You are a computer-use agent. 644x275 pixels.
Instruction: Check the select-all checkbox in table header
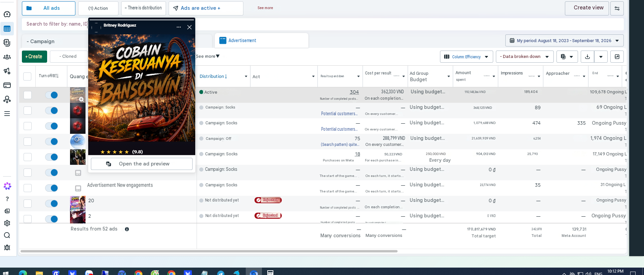[x=27, y=77]
